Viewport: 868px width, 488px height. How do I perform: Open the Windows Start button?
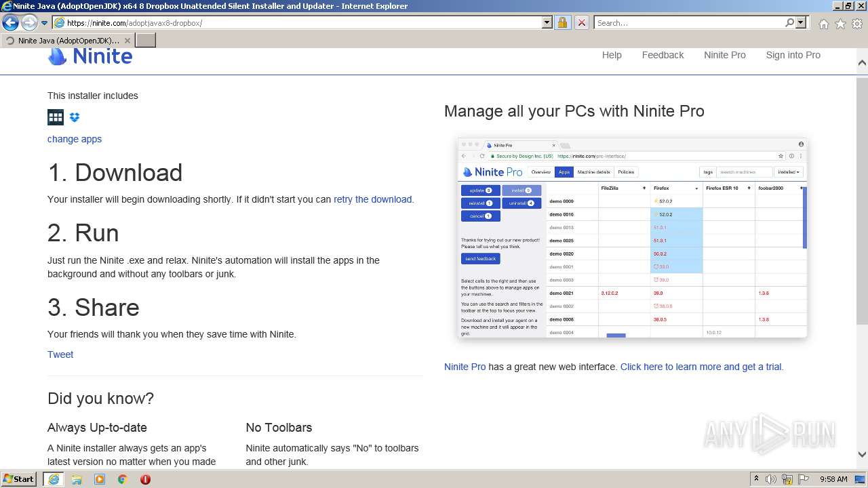pyautogui.click(x=19, y=479)
